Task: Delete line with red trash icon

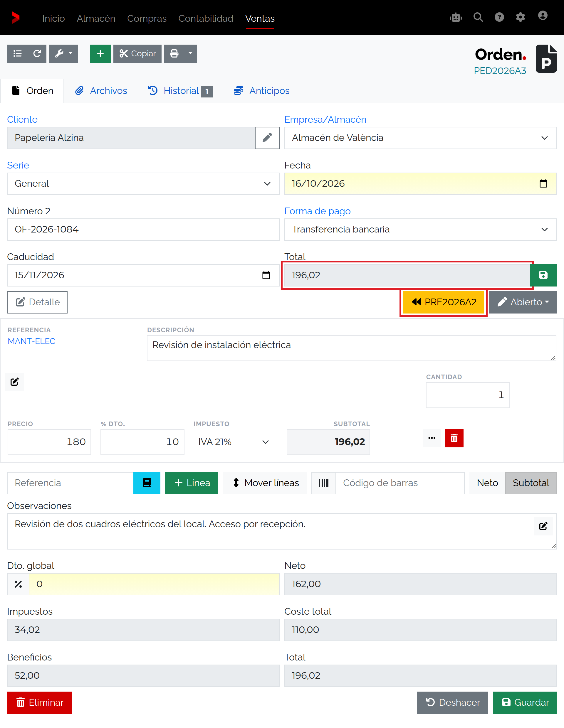Action: click(x=454, y=438)
